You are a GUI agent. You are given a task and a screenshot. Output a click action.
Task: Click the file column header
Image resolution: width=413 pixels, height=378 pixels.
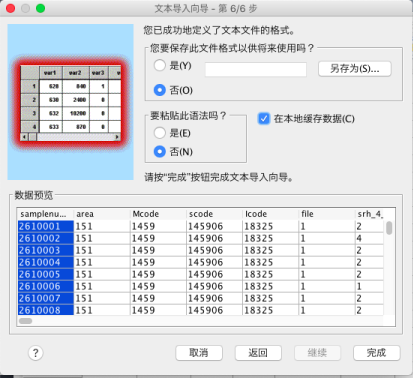[x=327, y=214]
